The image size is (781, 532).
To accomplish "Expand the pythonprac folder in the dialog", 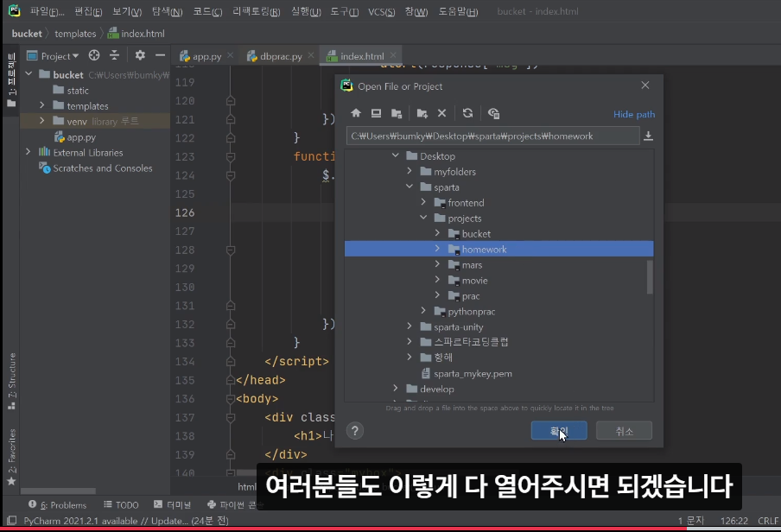I will (423, 311).
